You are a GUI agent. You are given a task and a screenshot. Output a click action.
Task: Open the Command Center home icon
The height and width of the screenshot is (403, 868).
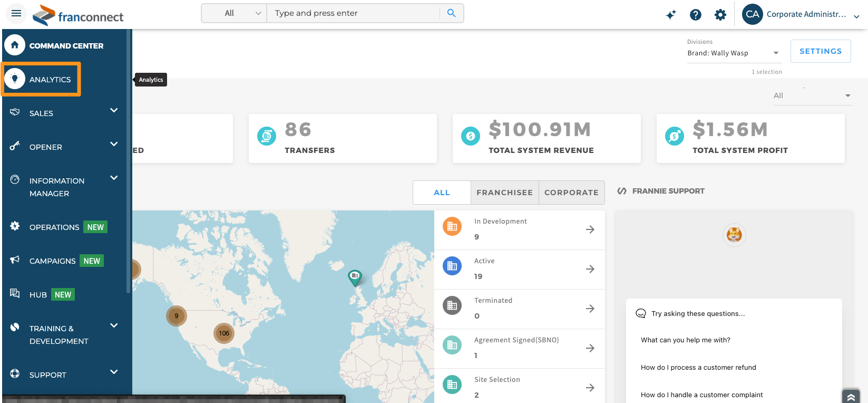15,45
